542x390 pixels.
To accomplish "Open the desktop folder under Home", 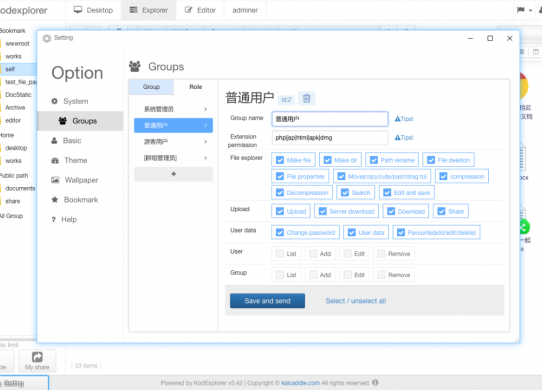I will tap(16, 148).
